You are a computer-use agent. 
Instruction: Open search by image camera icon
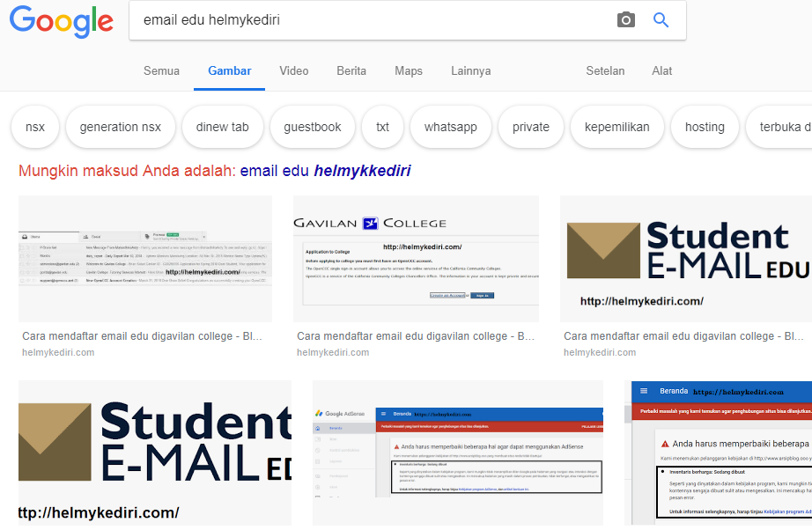(x=625, y=20)
